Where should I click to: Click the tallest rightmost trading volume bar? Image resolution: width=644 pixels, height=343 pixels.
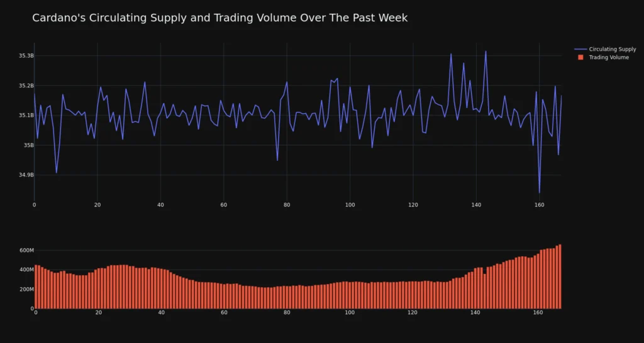(560, 276)
